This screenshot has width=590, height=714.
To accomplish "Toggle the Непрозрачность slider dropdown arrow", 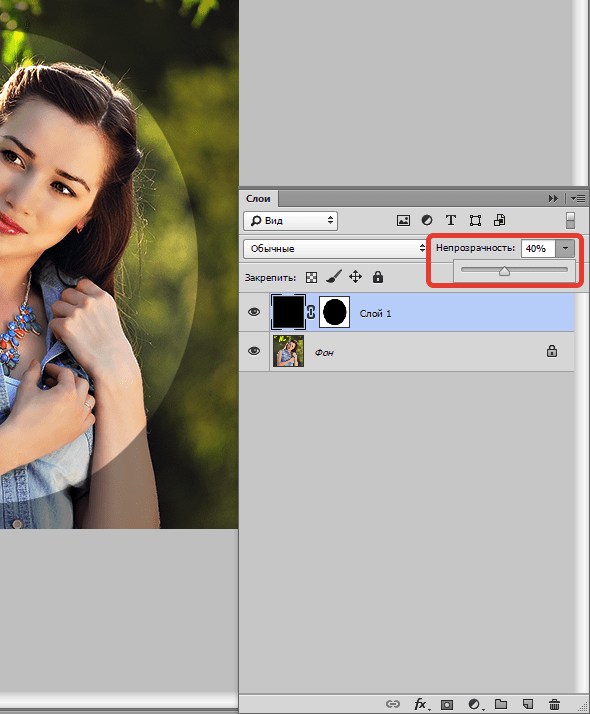I will pyautogui.click(x=565, y=249).
